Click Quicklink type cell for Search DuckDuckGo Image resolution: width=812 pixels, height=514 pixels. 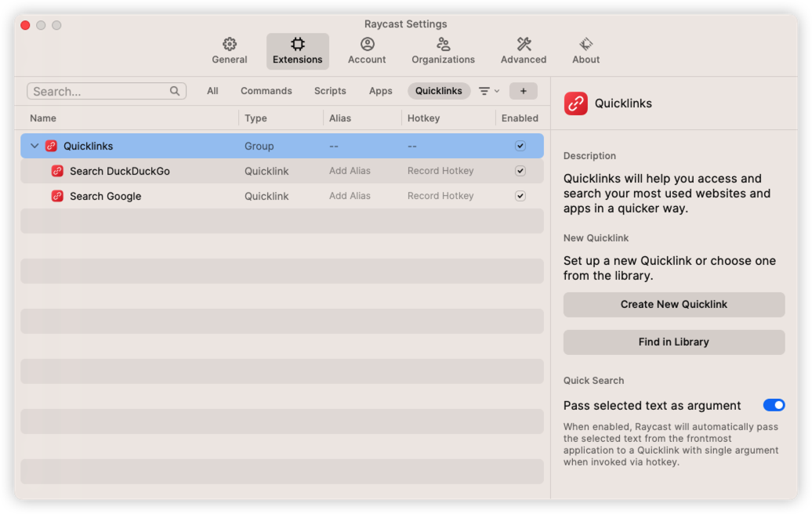(x=266, y=171)
